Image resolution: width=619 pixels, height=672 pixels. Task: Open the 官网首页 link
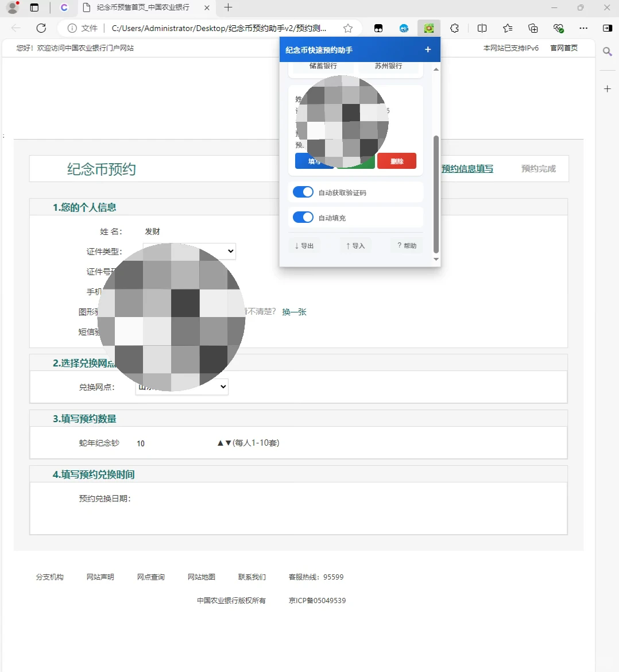click(564, 48)
